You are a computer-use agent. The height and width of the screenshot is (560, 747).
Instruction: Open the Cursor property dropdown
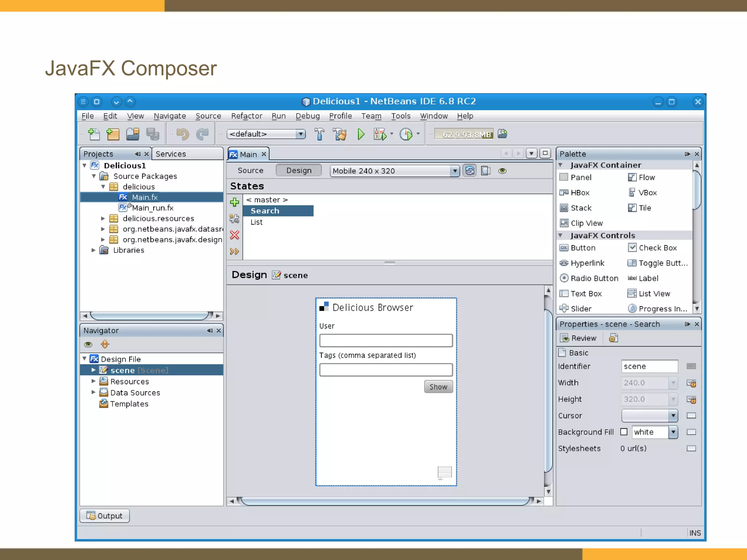point(673,415)
